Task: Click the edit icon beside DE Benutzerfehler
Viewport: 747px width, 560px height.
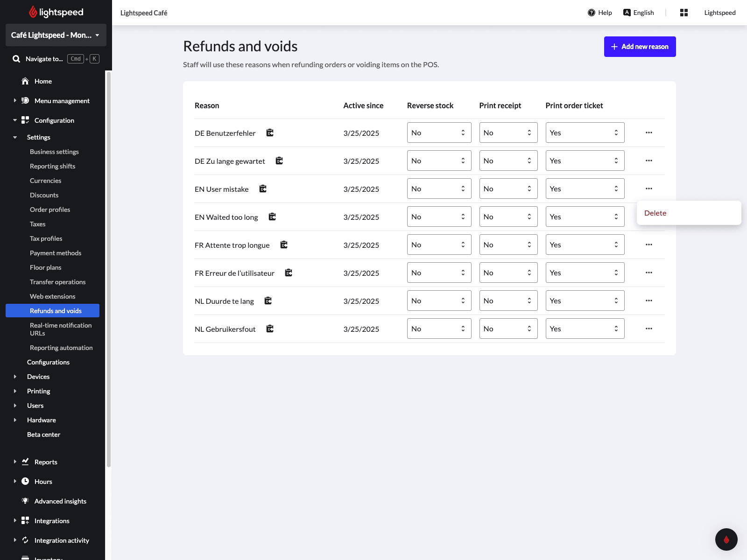Action: point(270,133)
